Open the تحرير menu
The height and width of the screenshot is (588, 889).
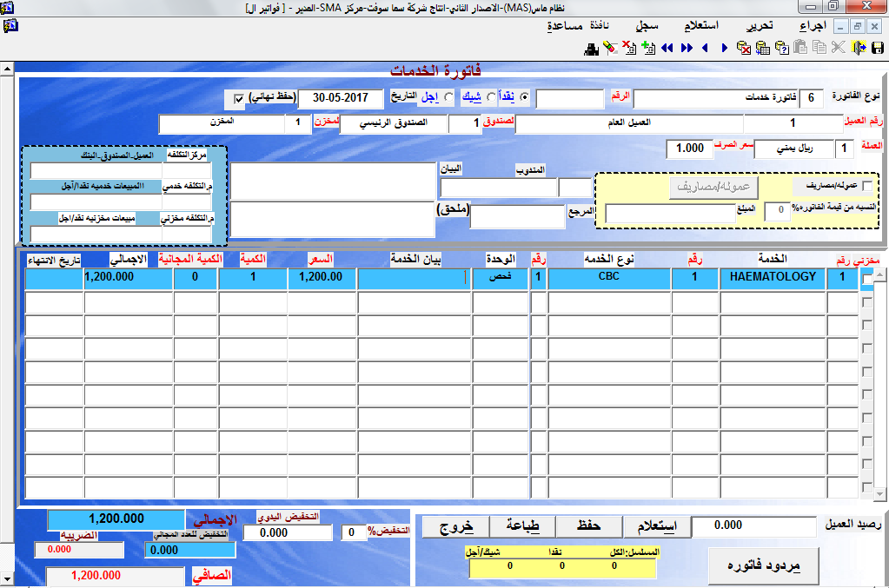click(761, 27)
